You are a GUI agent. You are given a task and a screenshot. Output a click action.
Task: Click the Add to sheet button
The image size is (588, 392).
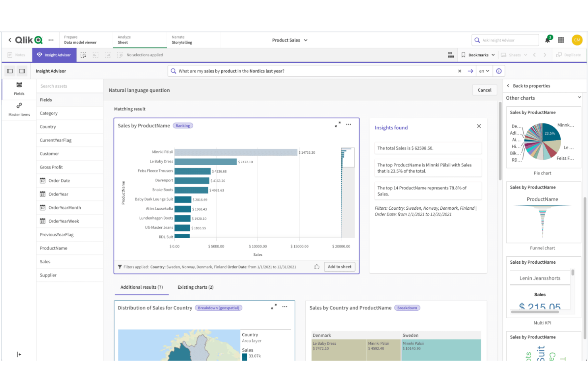(x=339, y=266)
